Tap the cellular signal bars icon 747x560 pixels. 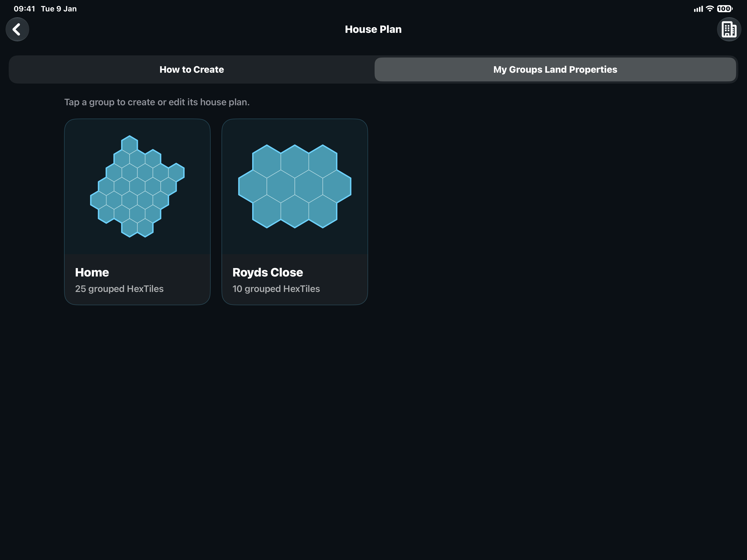point(698,9)
